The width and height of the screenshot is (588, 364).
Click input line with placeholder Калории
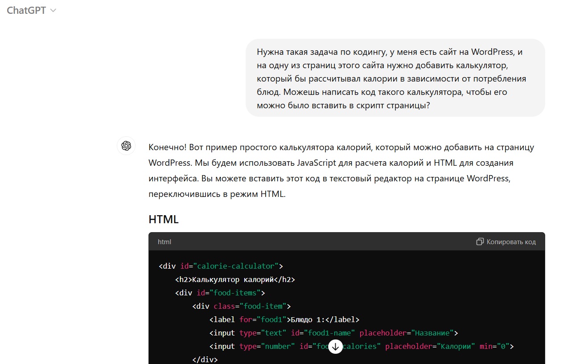coord(362,346)
